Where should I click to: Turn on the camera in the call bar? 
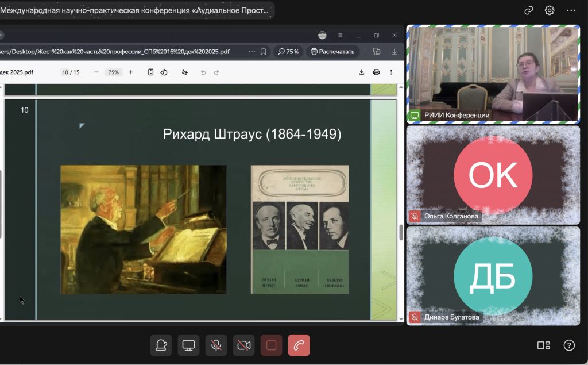tap(243, 345)
